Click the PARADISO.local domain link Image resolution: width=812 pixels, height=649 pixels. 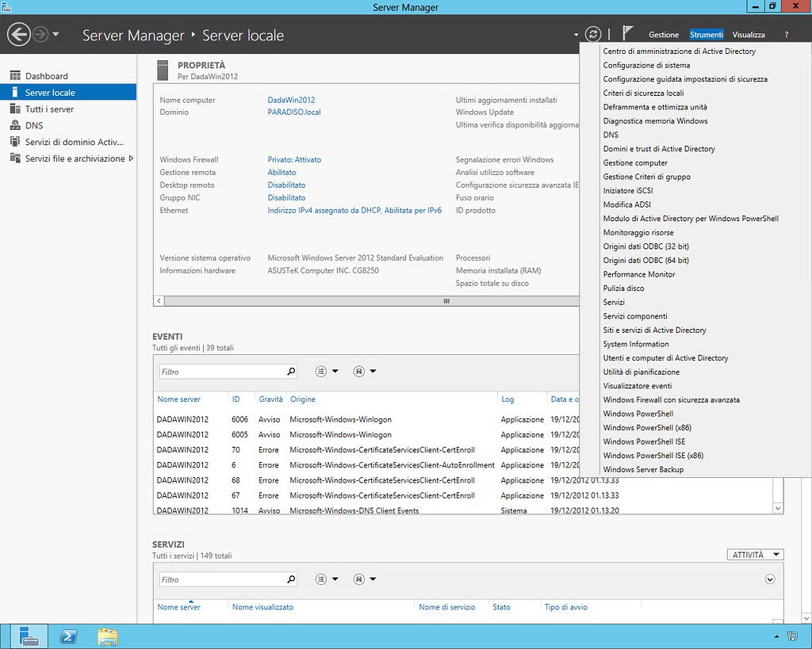coord(294,112)
